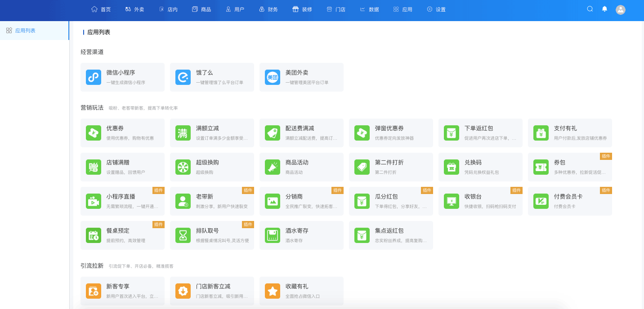Click the 收银台 application card

pos(480,201)
